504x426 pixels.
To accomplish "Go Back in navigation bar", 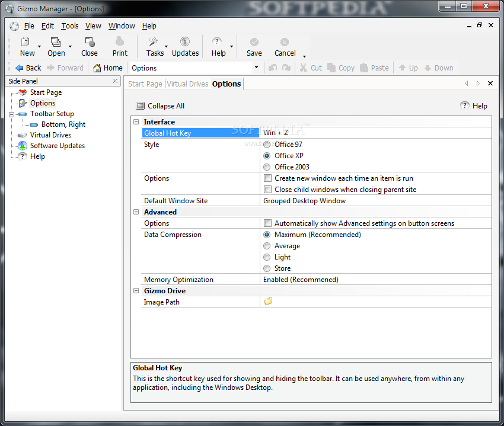I will pyautogui.click(x=28, y=68).
